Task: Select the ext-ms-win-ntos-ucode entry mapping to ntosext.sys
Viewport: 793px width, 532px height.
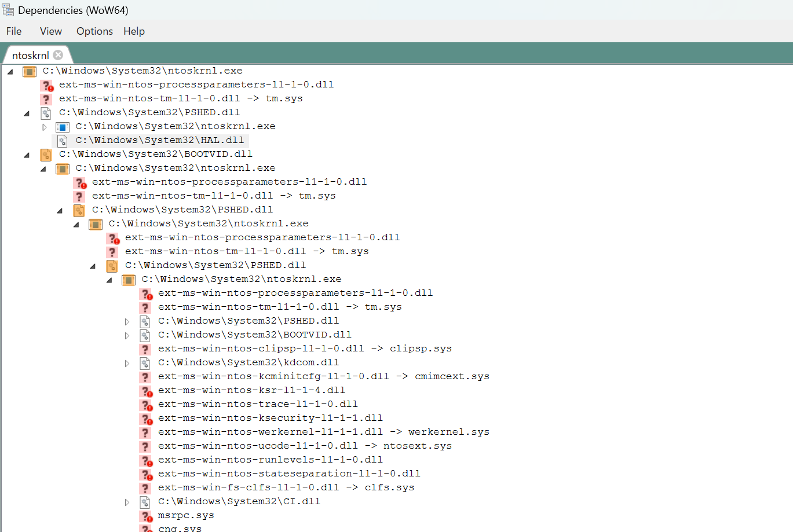Action: click(305, 446)
